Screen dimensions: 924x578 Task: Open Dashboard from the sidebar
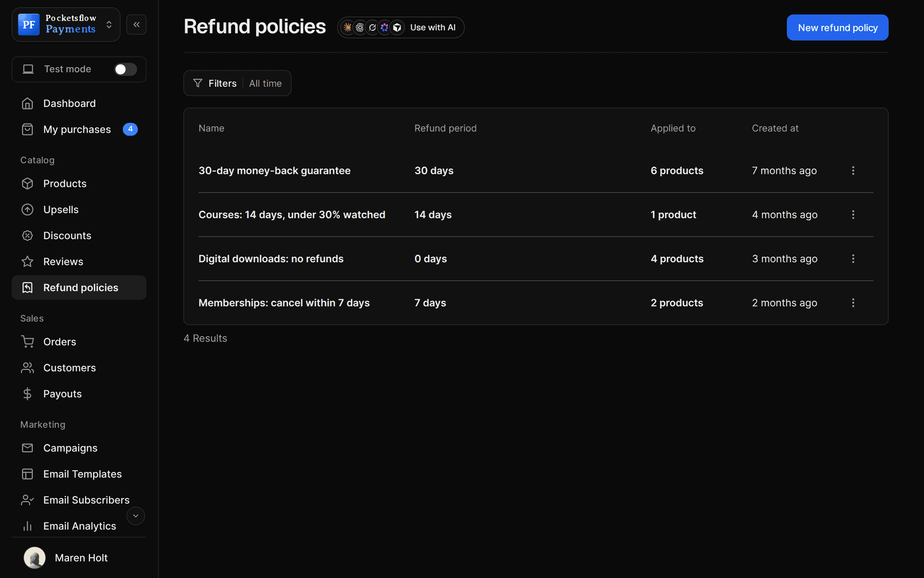tap(79, 103)
